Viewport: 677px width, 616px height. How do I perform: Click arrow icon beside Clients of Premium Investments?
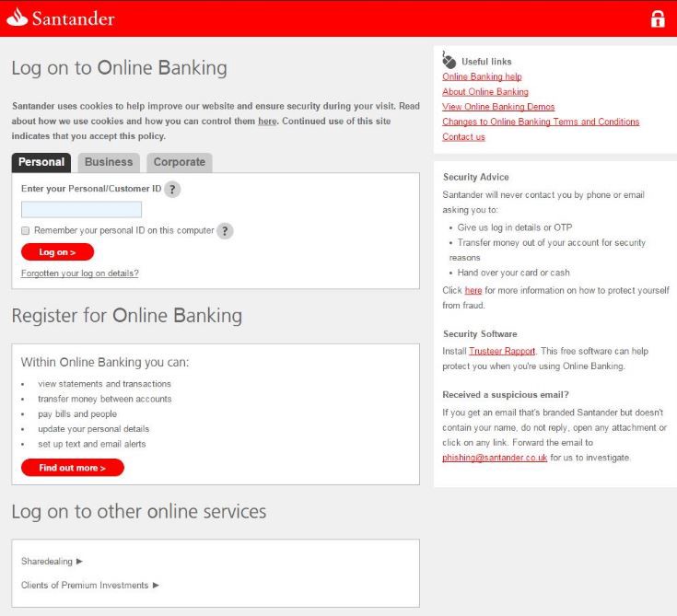click(156, 585)
